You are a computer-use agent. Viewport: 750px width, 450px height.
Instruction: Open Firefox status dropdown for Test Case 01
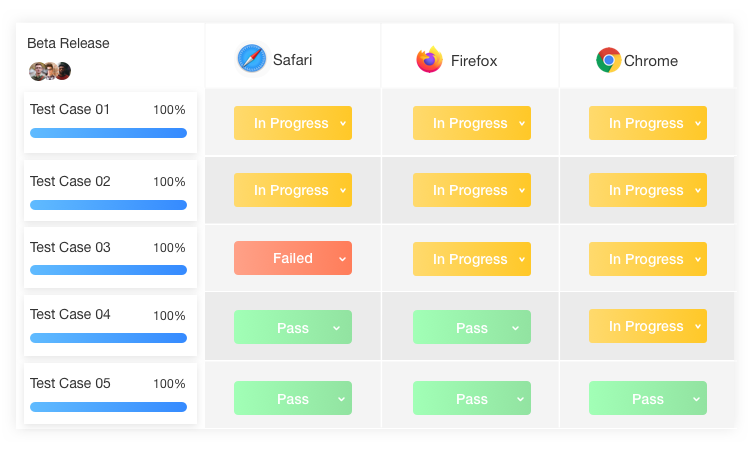(472, 123)
